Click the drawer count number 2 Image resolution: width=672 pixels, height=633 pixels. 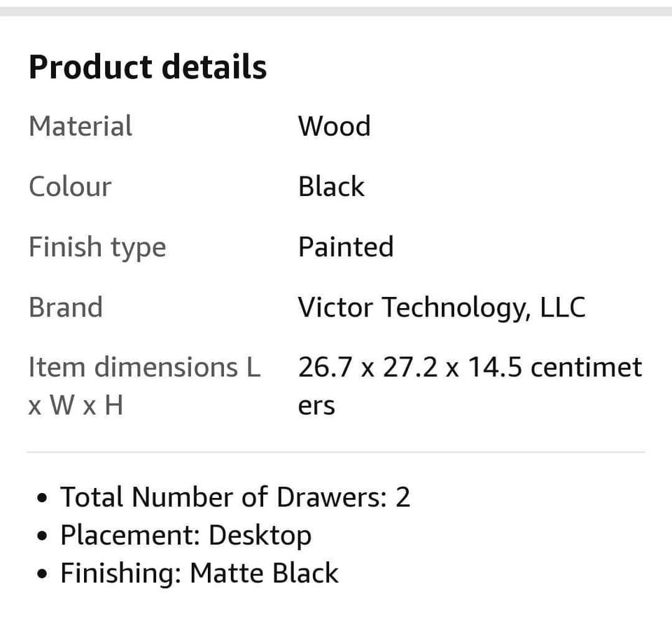[402, 497]
